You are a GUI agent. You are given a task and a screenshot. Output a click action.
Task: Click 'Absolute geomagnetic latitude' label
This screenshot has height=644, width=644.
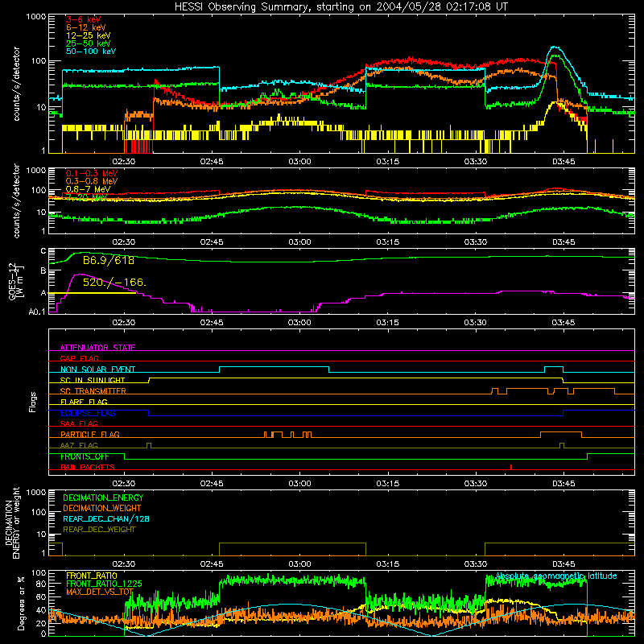[x=556, y=576]
